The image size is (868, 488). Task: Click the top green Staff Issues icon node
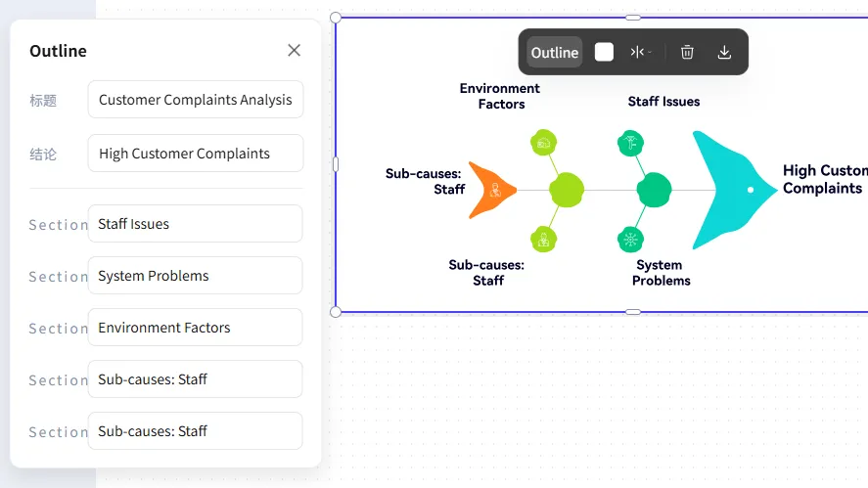click(630, 144)
